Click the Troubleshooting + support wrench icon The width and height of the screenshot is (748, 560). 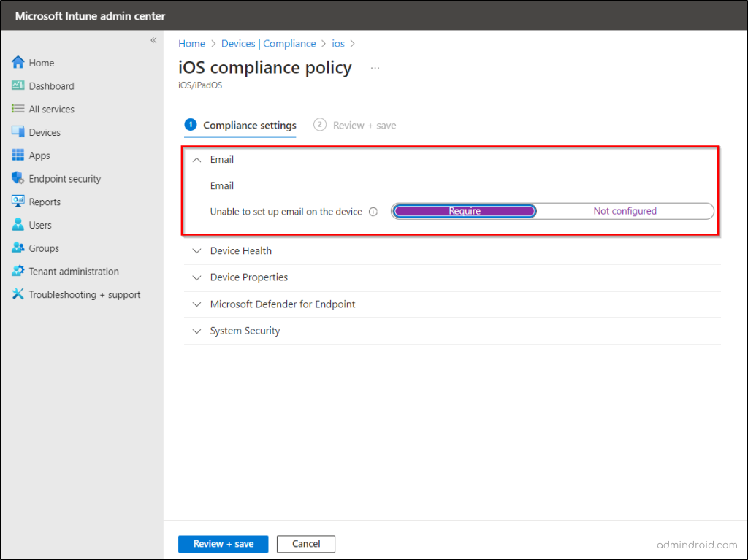click(18, 295)
